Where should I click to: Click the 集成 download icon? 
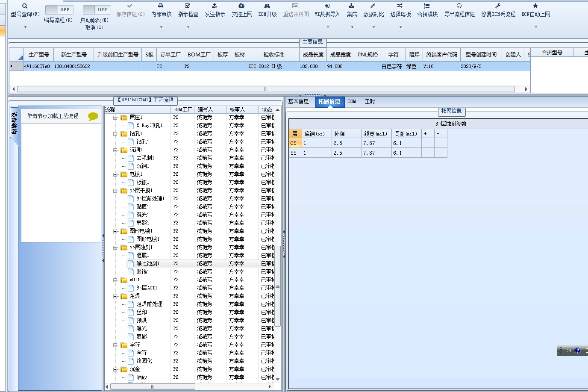click(x=351, y=6)
